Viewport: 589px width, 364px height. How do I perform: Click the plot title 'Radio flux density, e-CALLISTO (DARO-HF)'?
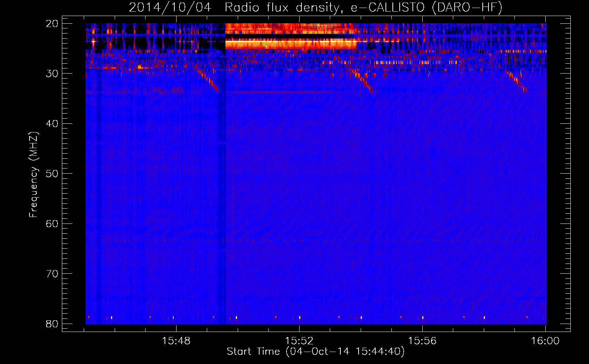tap(363, 7)
